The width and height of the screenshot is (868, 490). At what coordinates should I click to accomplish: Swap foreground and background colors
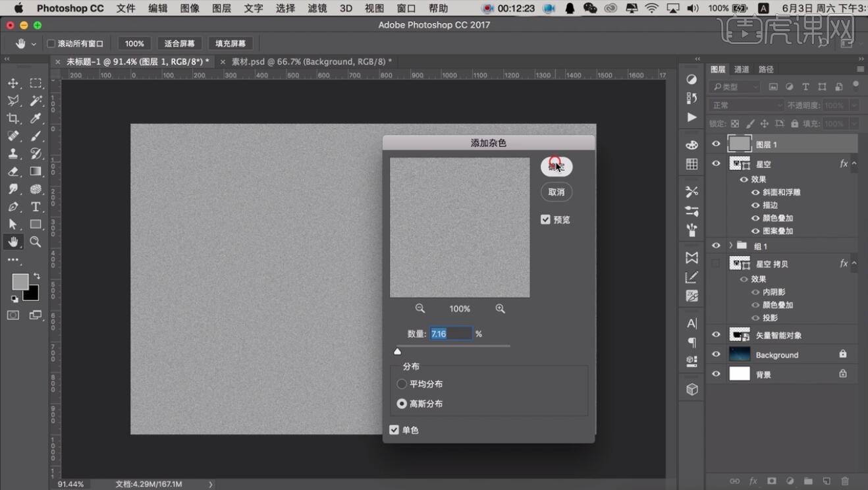[36, 276]
